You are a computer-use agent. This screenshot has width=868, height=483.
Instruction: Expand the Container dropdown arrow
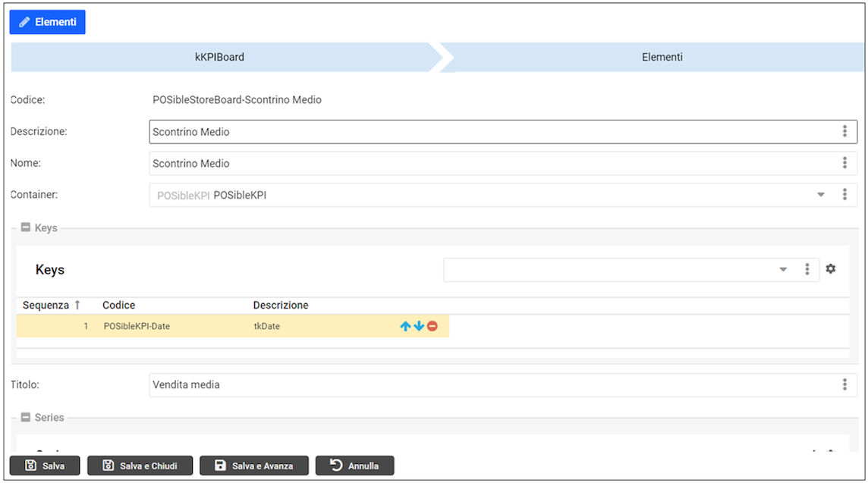pyautogui.click(x=821, y=195)
